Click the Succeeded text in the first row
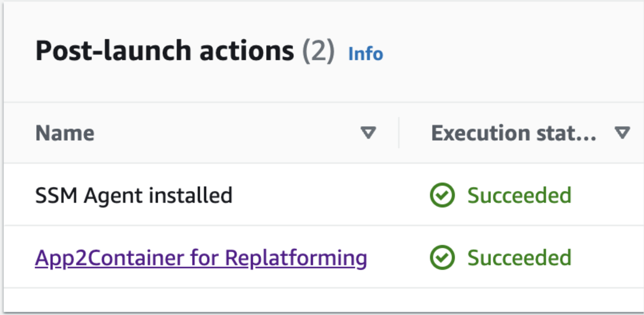The image size is (644, 315). click(520, 195)
